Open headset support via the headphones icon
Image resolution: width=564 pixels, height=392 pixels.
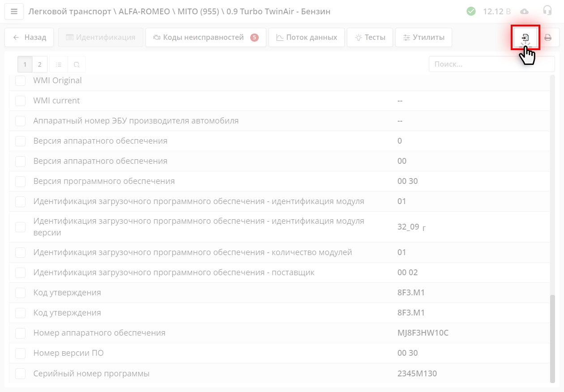pyautogui.click(x=547, y=11)
